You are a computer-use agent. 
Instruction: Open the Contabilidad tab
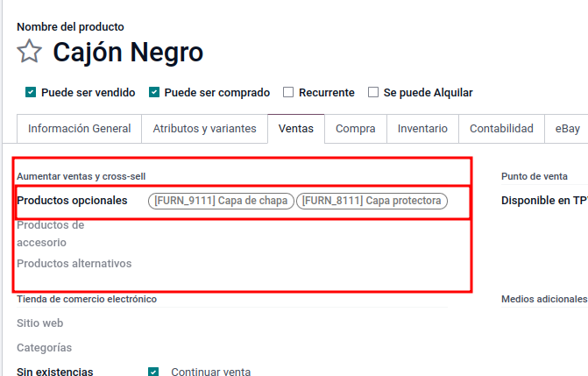[x=501, y=129]
